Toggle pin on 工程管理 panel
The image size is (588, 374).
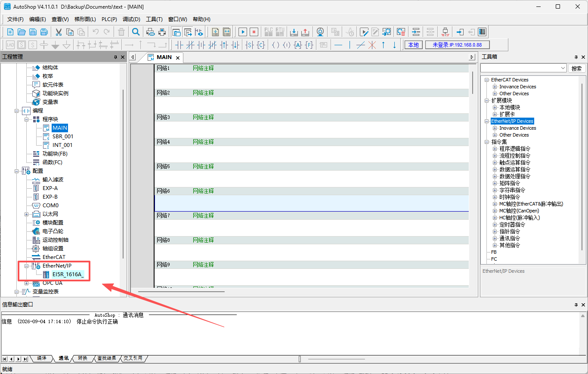point(115,57)
